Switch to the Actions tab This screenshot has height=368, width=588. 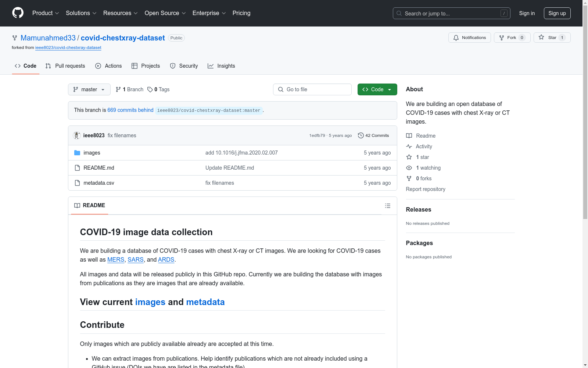point(108,66)
